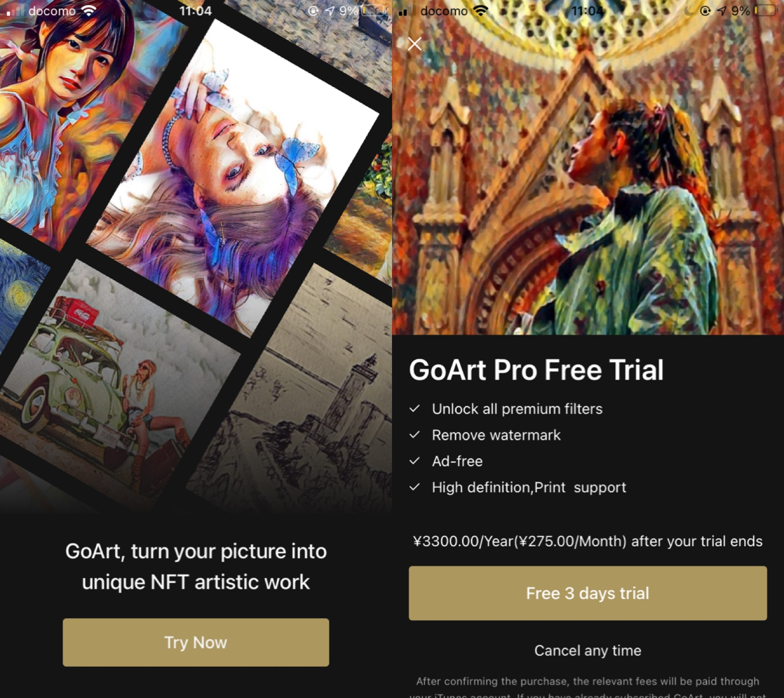Select the butterfly girl artwork thumbnail
784x698 pixels.
click(233, 176)
